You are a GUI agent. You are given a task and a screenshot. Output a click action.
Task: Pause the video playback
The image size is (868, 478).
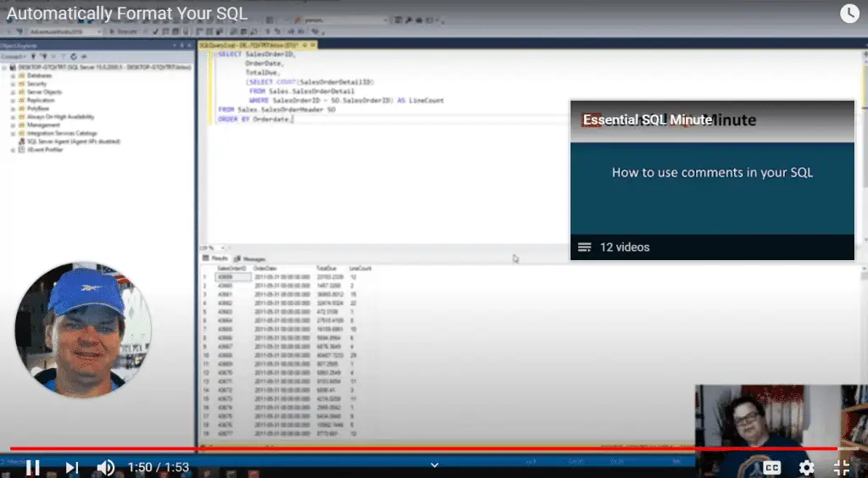tap(33, 468)
